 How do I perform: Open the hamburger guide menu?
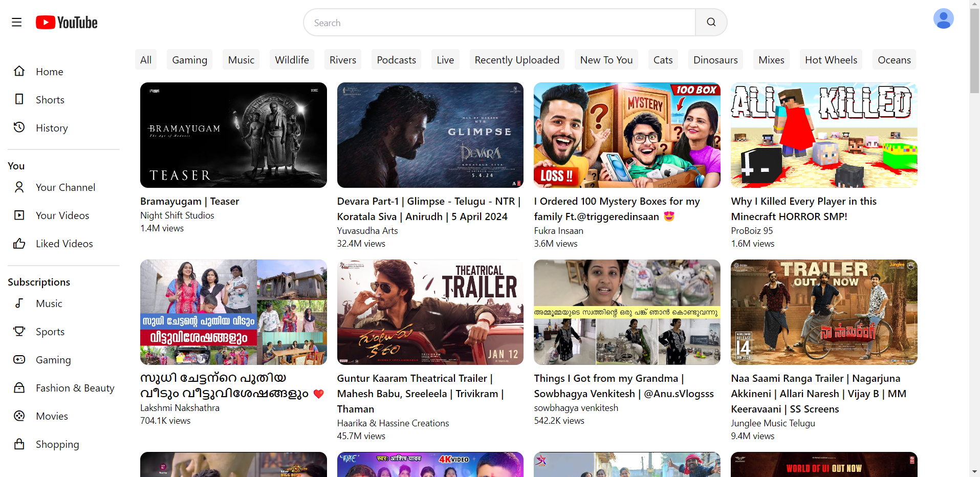pyautogui.click(x=17, y=23)
